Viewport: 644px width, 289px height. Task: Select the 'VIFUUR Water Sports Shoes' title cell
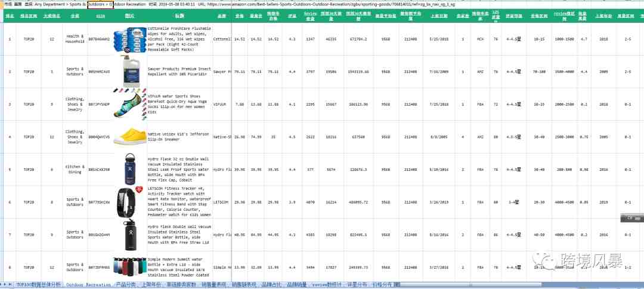179,104
